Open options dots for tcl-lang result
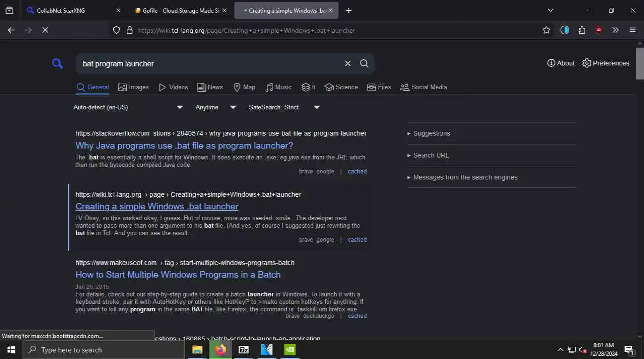This screenshot has height=359, width=644. [x=341, y=240]
